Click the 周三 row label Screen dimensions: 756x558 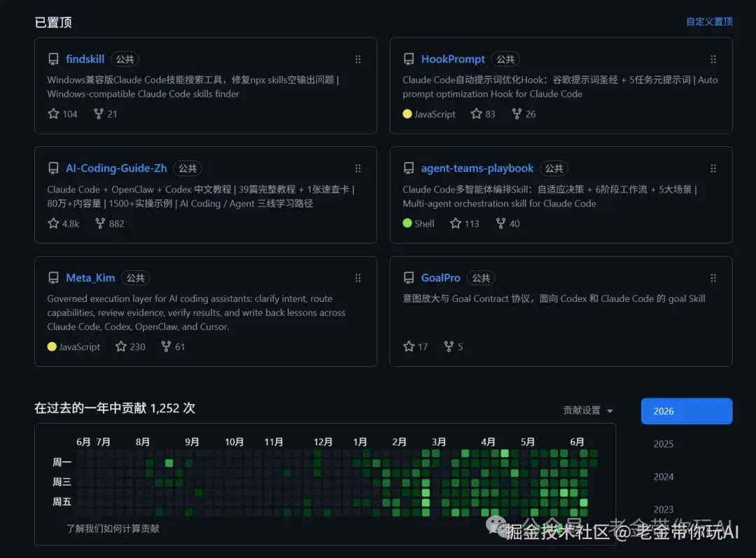(62, 482)
